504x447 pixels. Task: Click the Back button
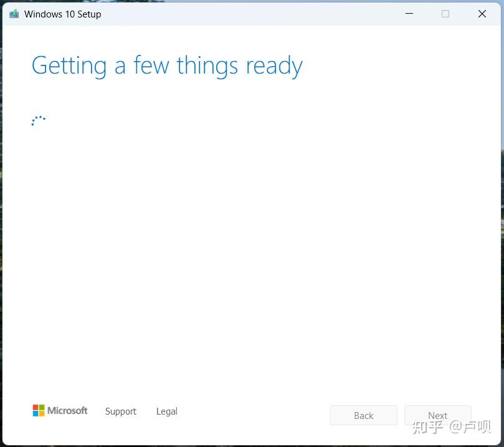coord(364,415)
